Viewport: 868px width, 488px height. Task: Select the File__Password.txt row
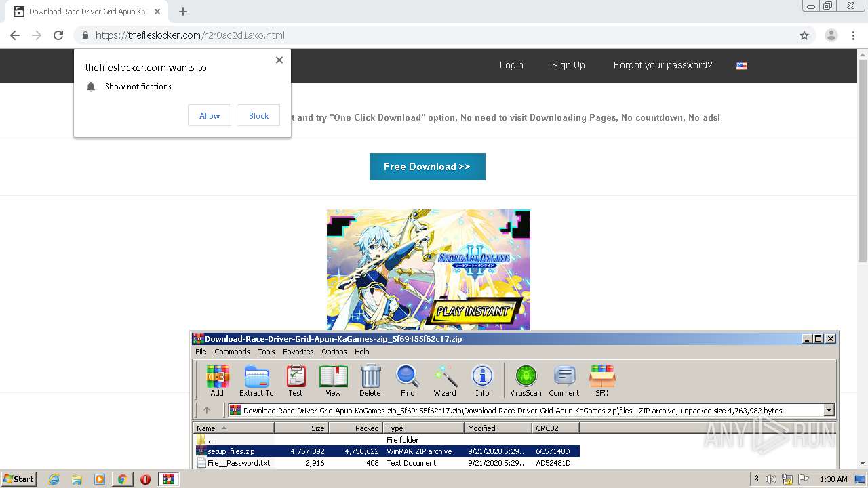[387, 463]
